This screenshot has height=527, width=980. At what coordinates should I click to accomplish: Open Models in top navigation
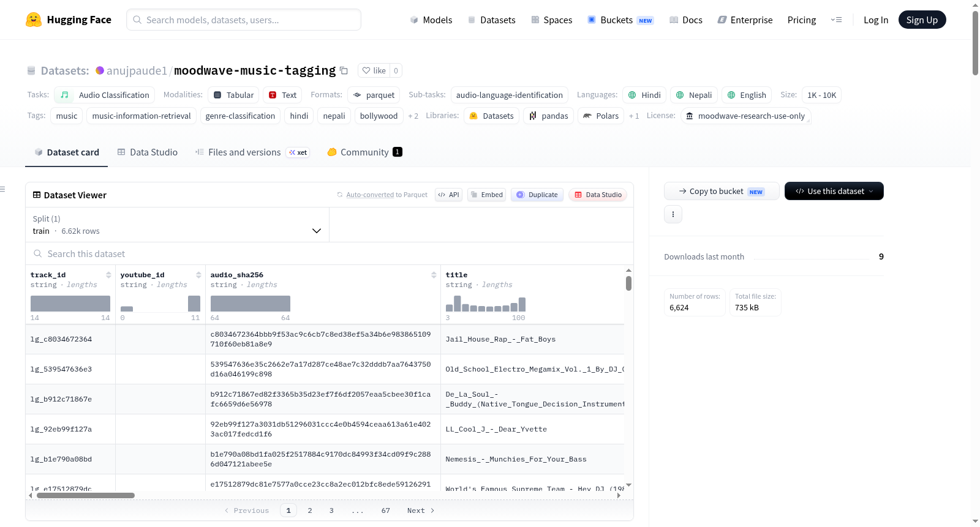[431, 20]
